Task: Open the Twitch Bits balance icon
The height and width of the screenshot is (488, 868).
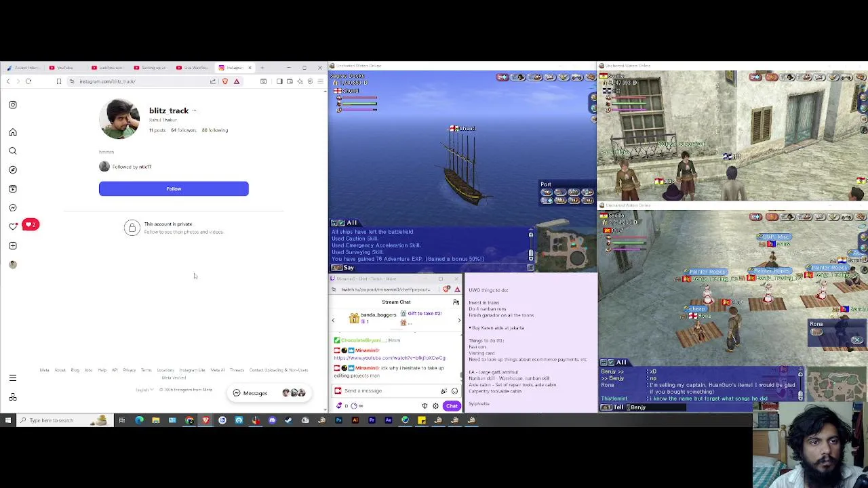Action: coord(339,406)
